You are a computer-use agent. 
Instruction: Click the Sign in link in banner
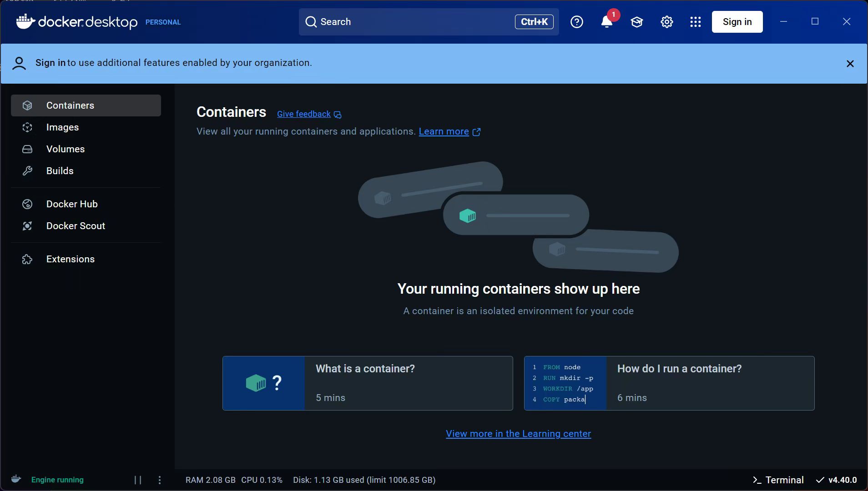click(50, 63)
